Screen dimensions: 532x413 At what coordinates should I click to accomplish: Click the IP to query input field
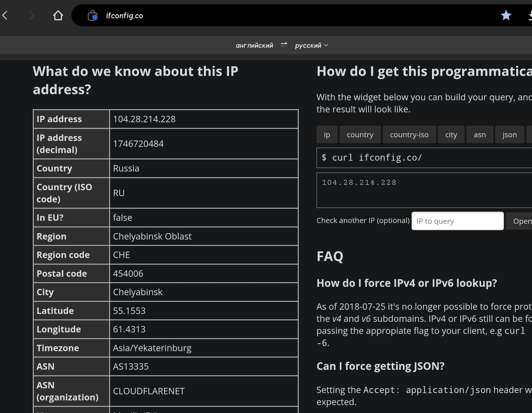click(x=457, y=221)
